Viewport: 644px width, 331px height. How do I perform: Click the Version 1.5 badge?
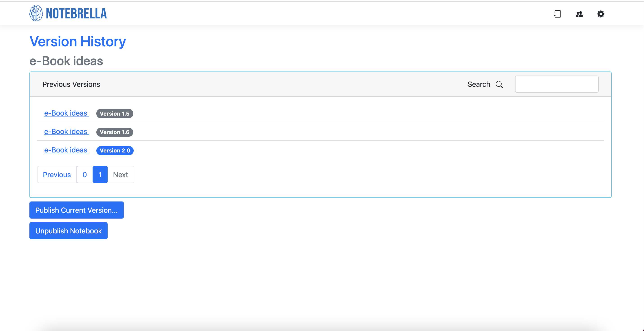[x=115, y=114]
